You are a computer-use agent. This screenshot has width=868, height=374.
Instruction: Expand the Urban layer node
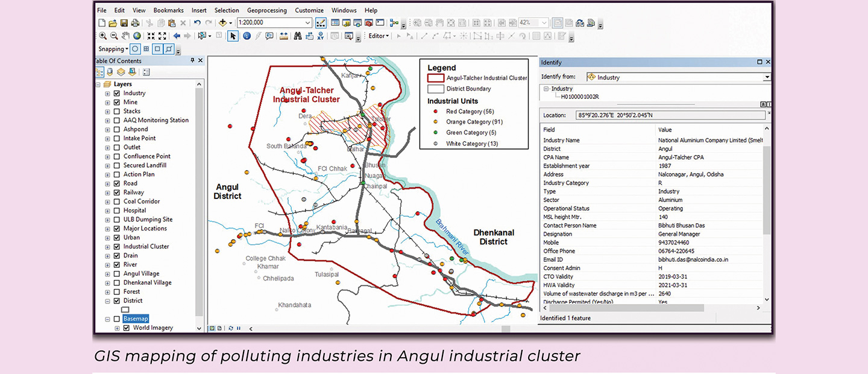108,238
